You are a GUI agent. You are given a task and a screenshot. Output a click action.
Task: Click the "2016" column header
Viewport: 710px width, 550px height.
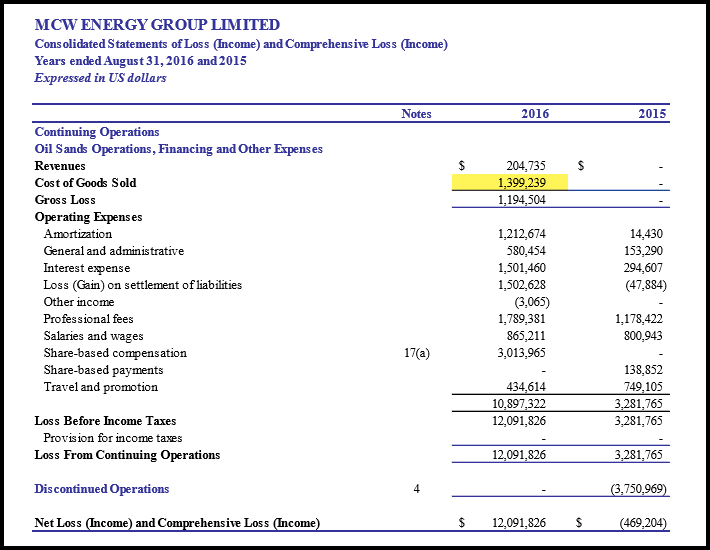pyautogui.click(x=535, y=114)
